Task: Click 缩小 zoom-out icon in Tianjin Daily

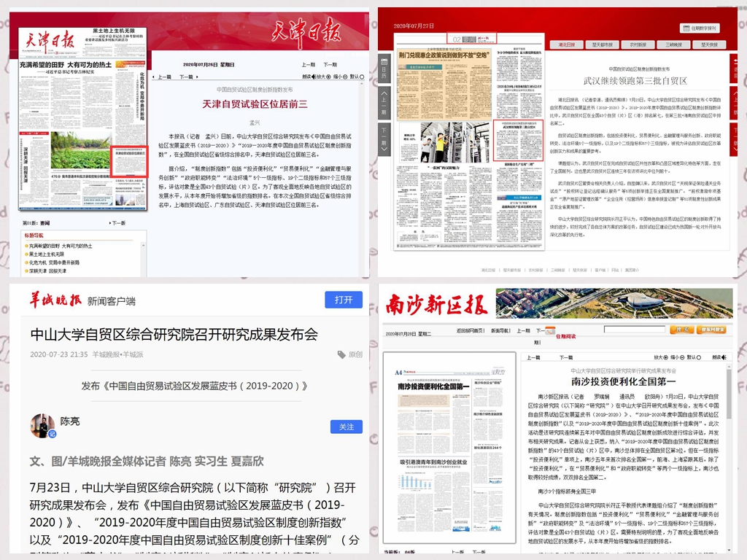Action: (345, 77)
